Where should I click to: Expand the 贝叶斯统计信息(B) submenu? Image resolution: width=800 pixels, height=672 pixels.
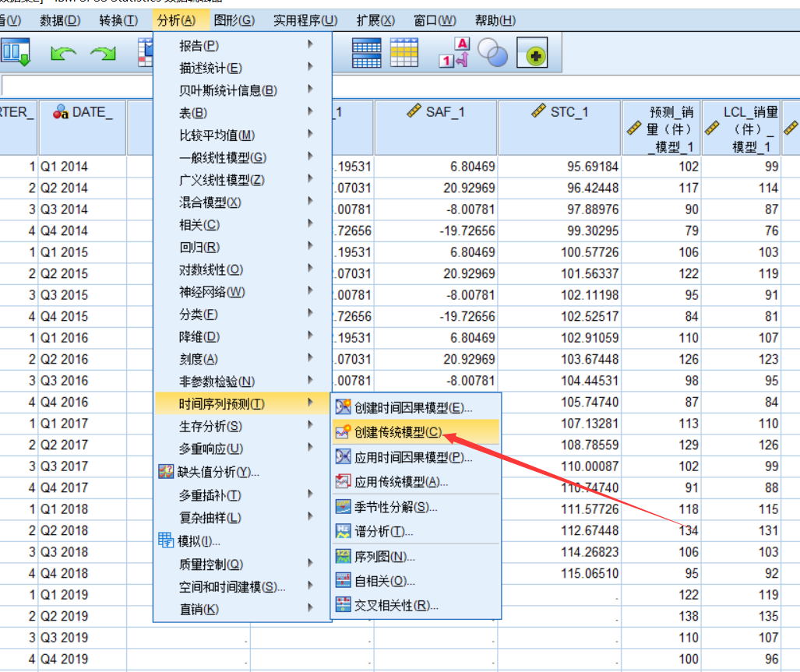(x=243, y=90)
